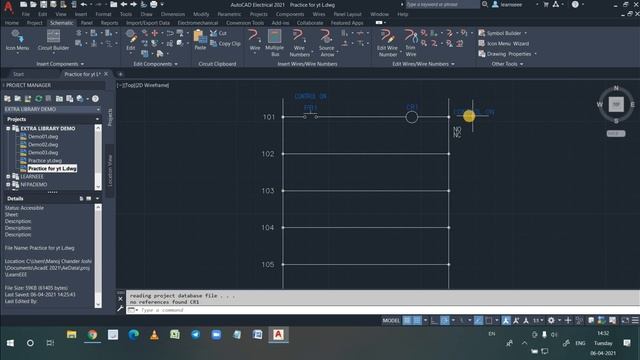Click the Autodesk App Store cart icon
The height and width of the screenshot is (360, 640).
click(546, 4)
